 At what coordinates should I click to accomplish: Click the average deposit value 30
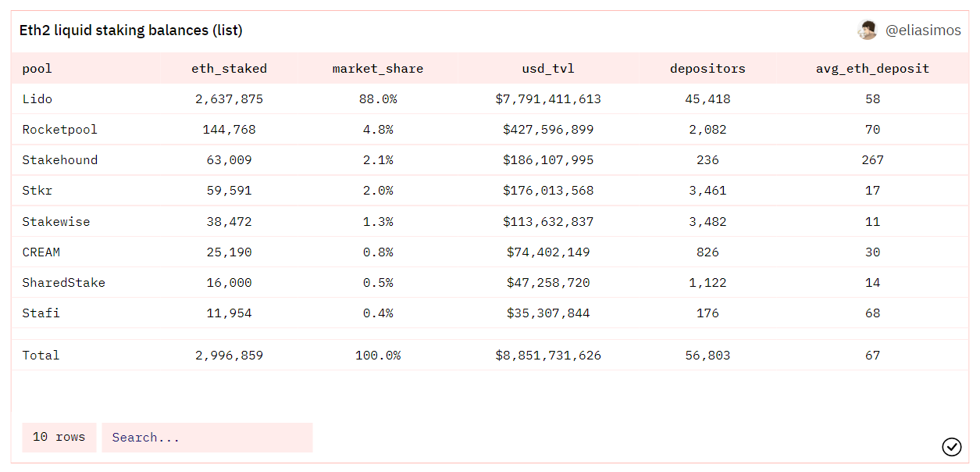873,252
